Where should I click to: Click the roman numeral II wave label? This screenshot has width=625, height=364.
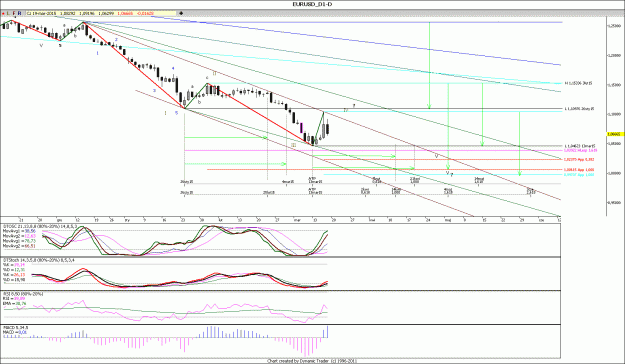click(214, 73)
